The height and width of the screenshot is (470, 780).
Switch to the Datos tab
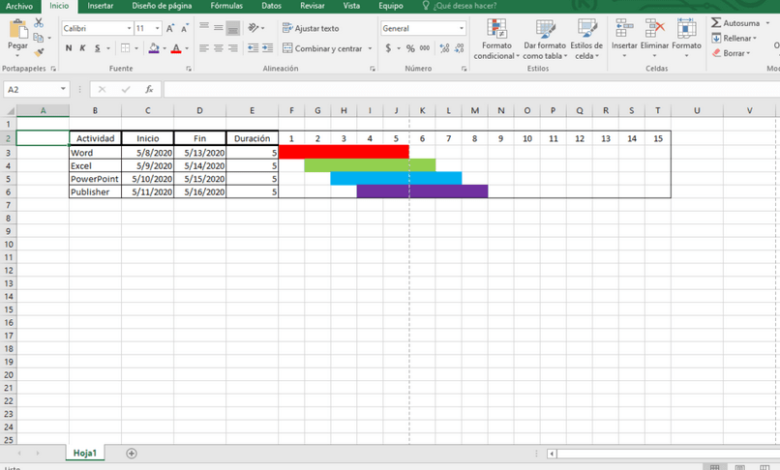271,6
